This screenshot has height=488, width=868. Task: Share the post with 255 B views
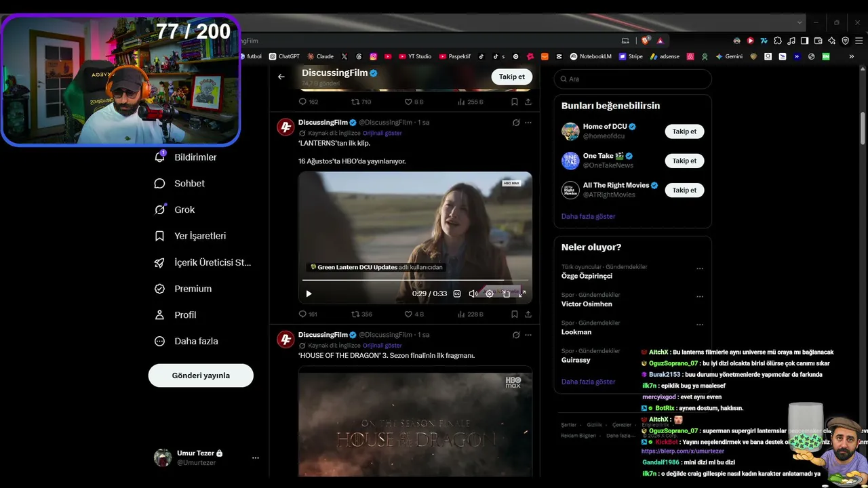[528, 102]
